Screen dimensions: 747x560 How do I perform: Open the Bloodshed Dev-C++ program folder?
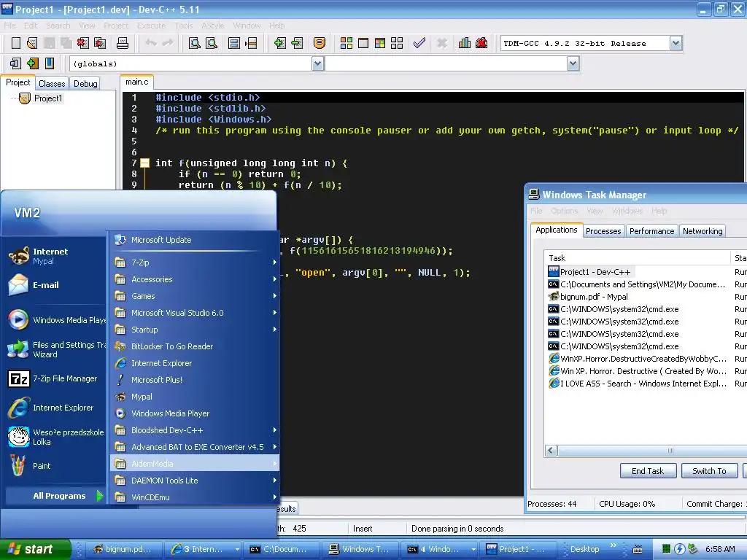[x=194, y=430]
